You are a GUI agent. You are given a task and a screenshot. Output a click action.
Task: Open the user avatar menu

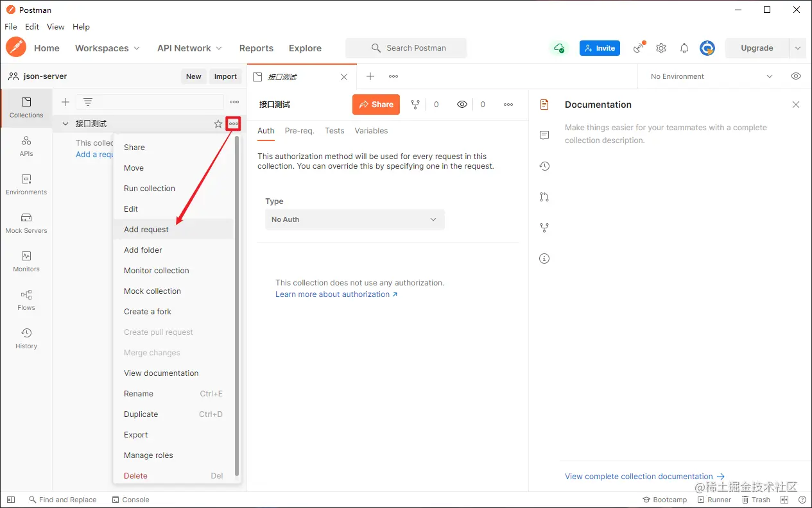click(x=707, y=48)
